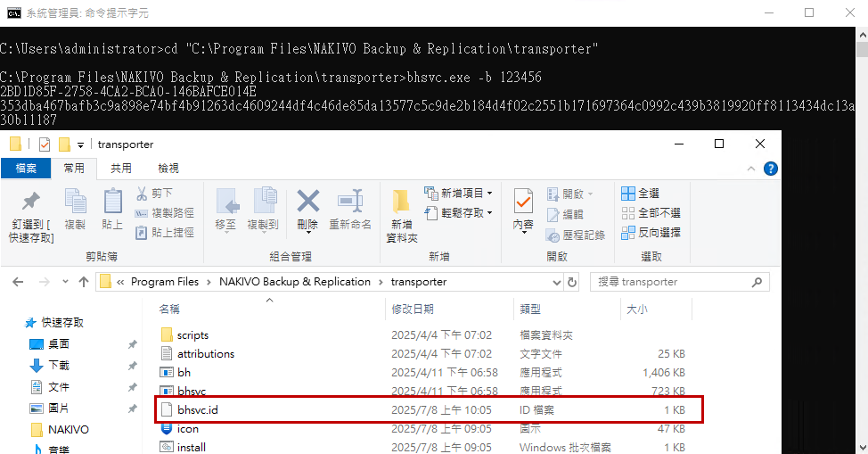Open the 檔案 file tab
Image resolution: width=868 pixels, height=454 pixels.
coord(26,169)
